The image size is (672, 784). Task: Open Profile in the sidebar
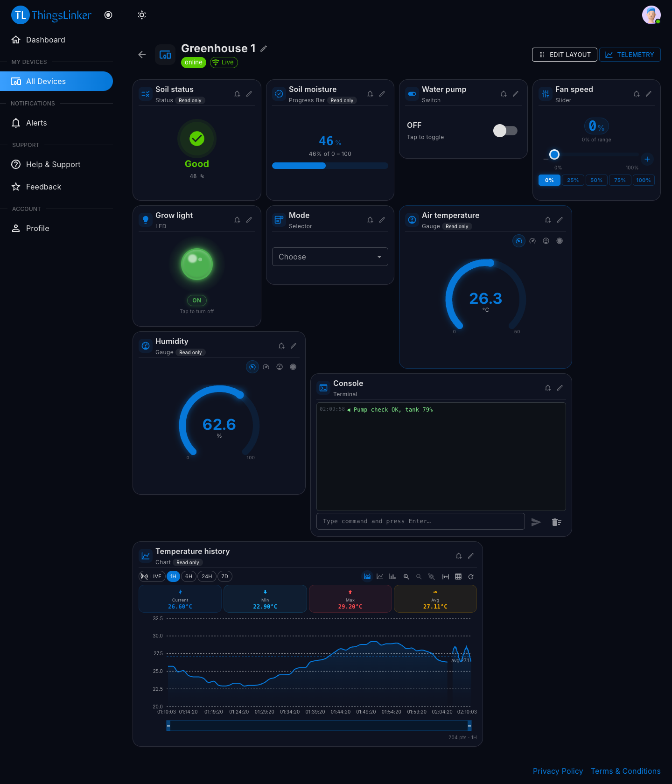click(56, 228)
